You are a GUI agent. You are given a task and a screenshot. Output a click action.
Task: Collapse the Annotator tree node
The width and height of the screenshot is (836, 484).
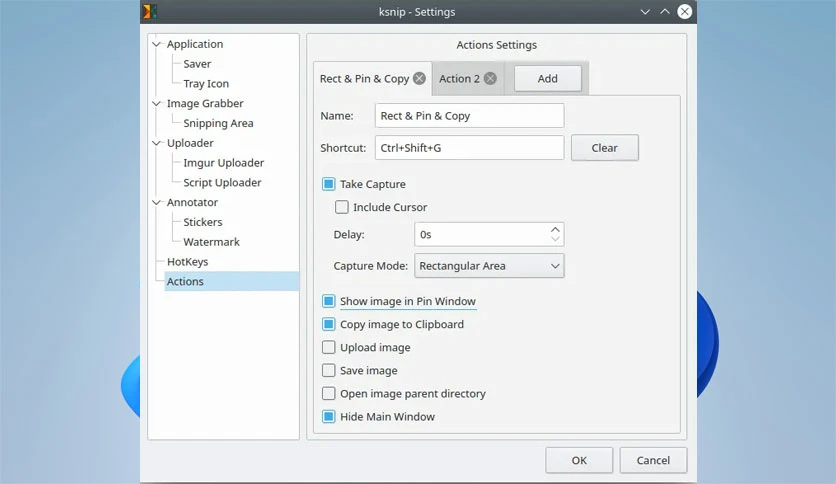(156, 202)
